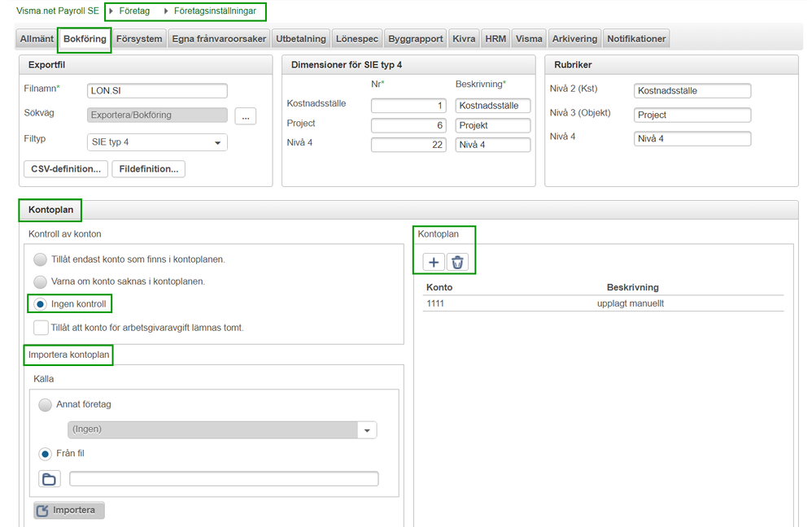Select account row 1111 in Kontoplan
This screenshot has height=527, width=812.
[x=602, y=303]
